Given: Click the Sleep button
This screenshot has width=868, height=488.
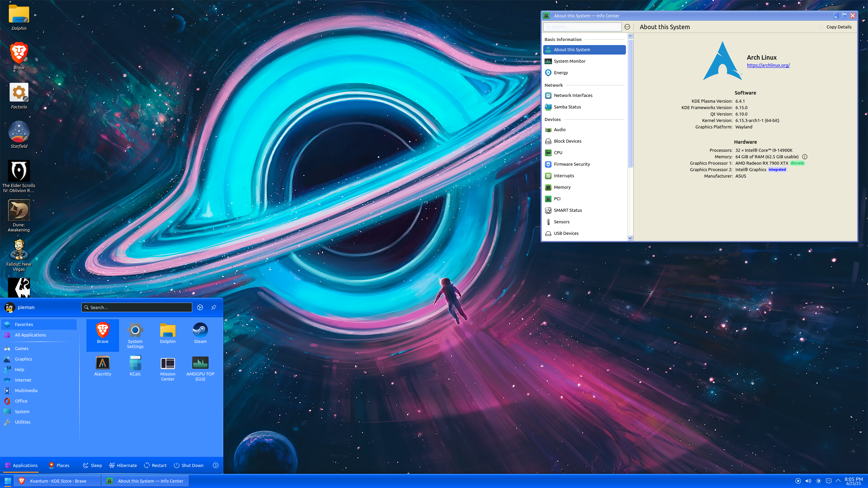Looking at the screenshot, I should click(x=92, y=465).
